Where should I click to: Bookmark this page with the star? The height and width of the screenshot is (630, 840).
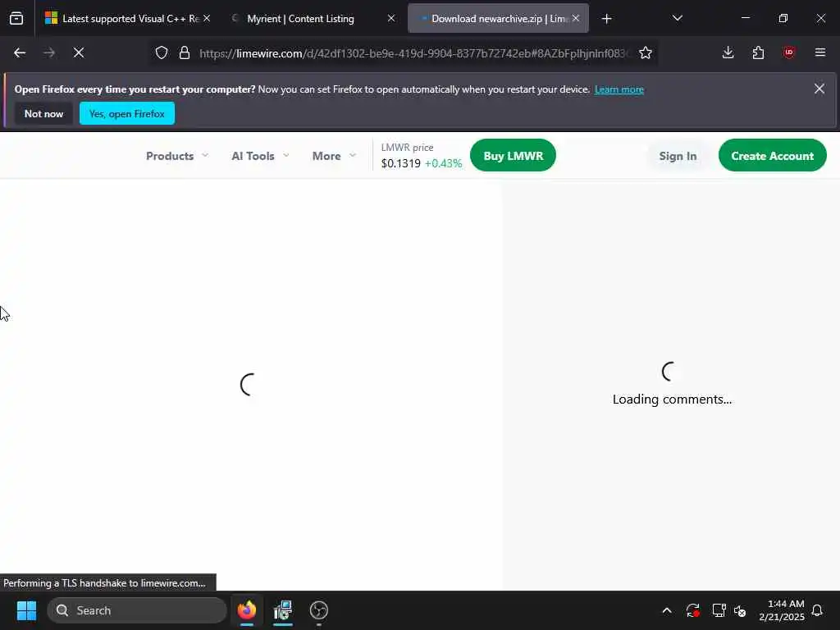pyautogui.click(x=646, y=52)
